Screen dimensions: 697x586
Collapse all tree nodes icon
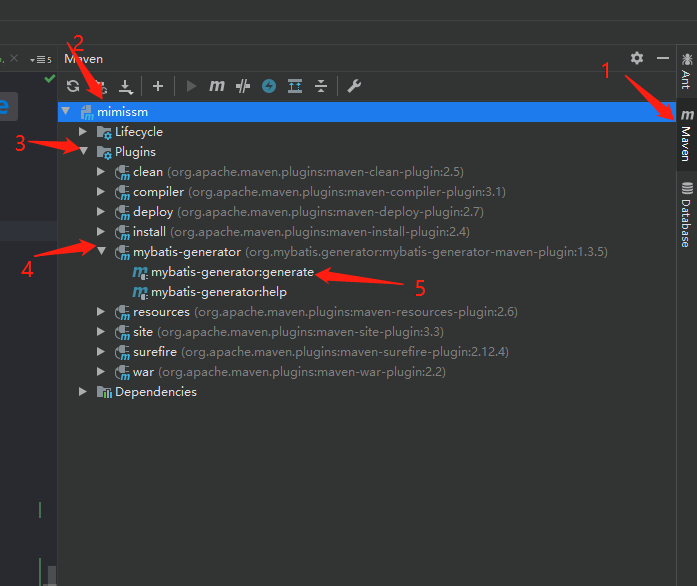click(320, 86)
